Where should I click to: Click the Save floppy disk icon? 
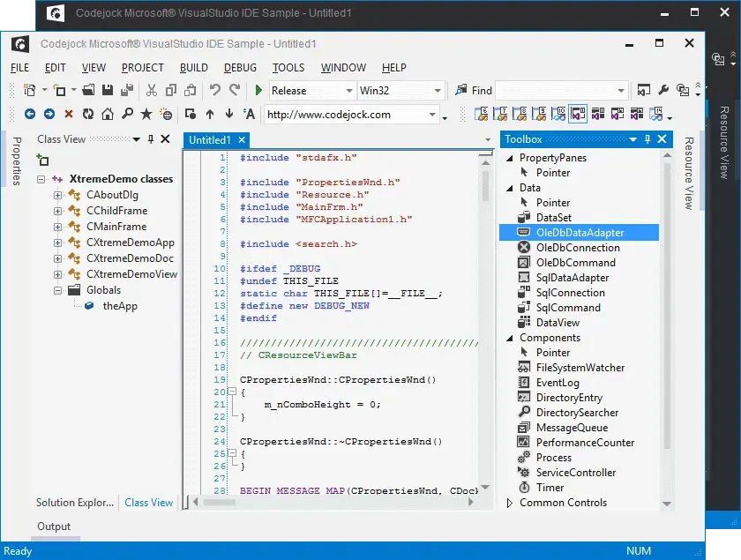(x=108, y=90)
